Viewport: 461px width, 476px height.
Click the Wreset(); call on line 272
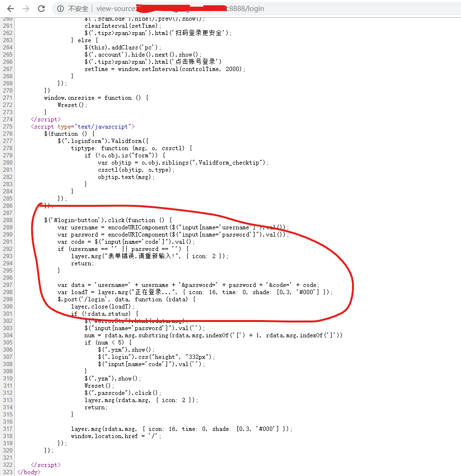click(x=73, y=105)
